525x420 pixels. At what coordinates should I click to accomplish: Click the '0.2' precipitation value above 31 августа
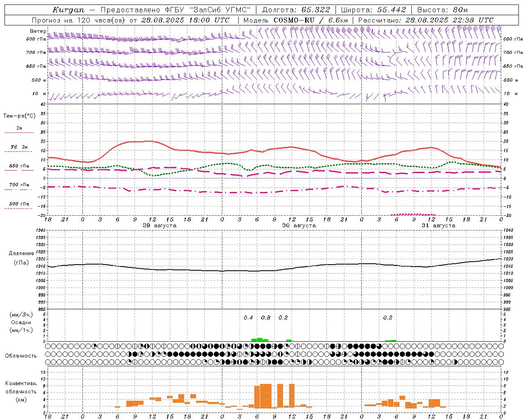tap(388, 317)
